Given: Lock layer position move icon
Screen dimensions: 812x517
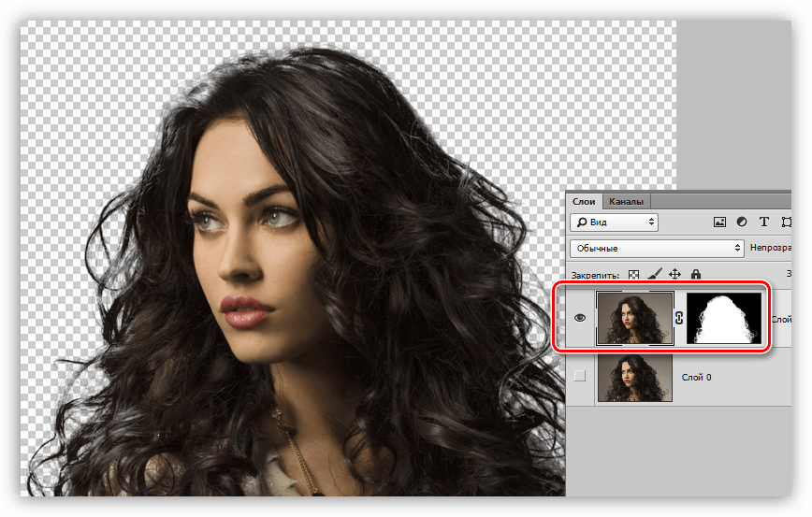Looking at the screenshot, I should pos(674,274).
